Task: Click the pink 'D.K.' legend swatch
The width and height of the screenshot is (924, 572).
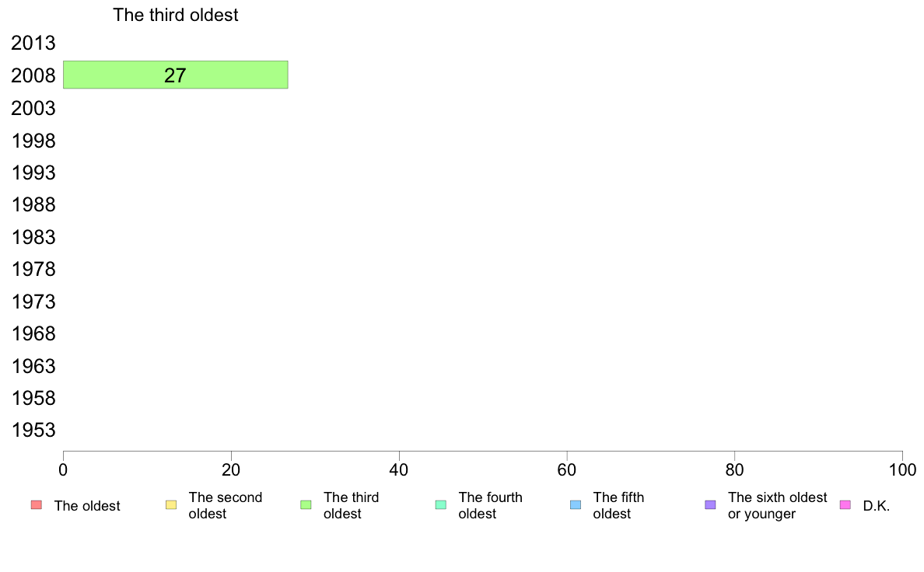Action: pyautogui.click(x=845, y=505)
